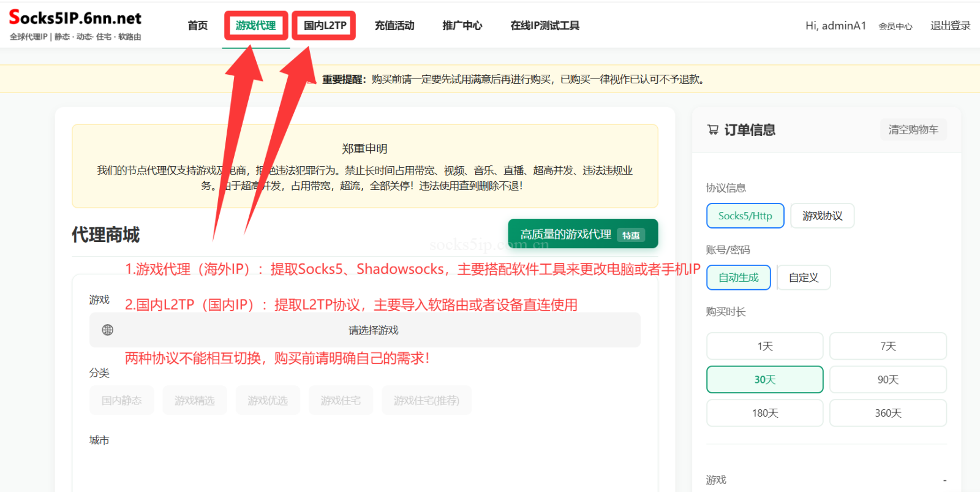This screenshot has width=980, height=492.
Task: Click the Socks5IP.6nn.net site logo
Action: 75,18
